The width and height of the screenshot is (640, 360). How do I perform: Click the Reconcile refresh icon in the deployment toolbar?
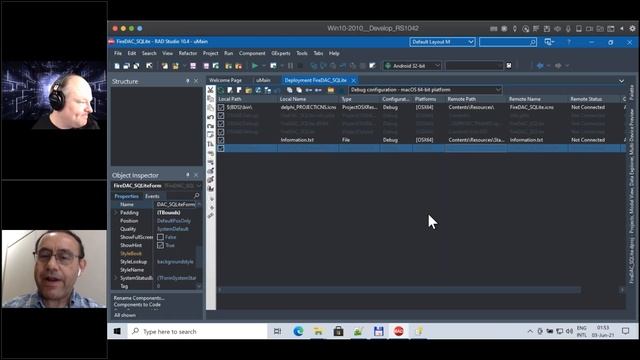(221, 90)
